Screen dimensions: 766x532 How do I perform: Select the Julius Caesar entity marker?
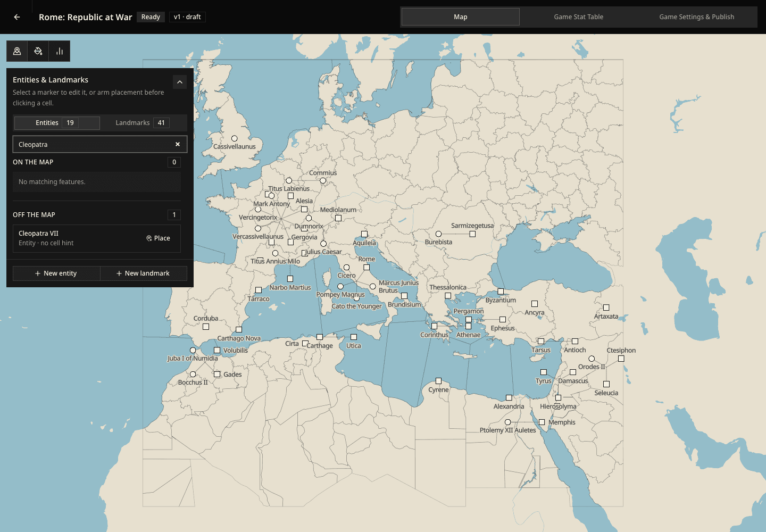[323, 244]
